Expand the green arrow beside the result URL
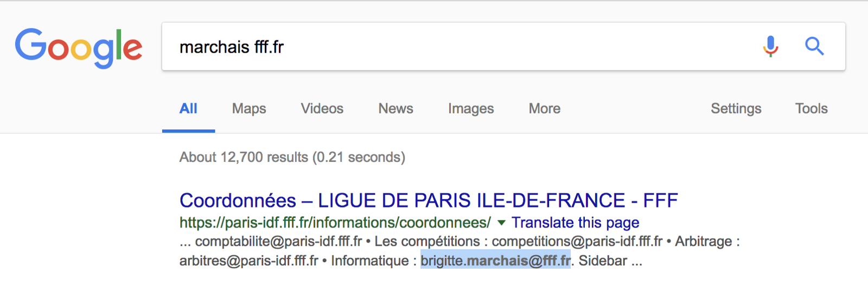Viewport: 868px width, 286px height. tap(501, 223)
